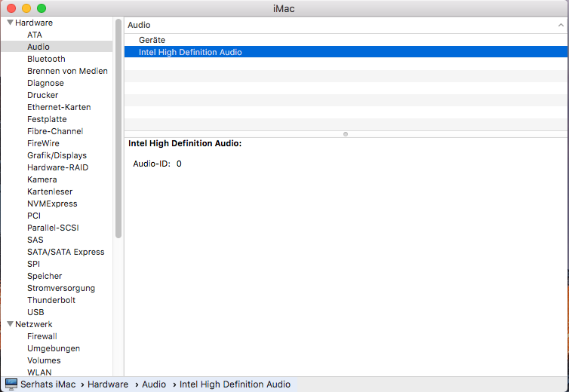Click the green zoom window button
This screenshot has height=392, width=569.
[x=42, y=8]
